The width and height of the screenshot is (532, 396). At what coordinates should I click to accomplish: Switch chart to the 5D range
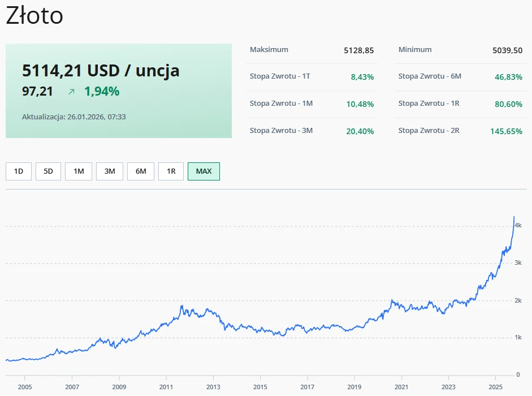[48, 171]
